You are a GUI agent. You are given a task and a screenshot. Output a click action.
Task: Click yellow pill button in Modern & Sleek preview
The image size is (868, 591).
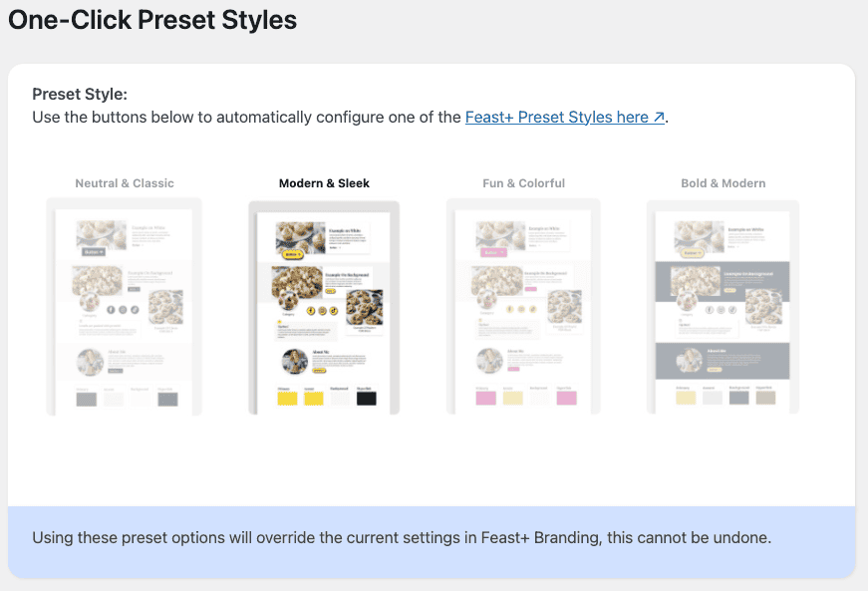[x=293, y=254]
